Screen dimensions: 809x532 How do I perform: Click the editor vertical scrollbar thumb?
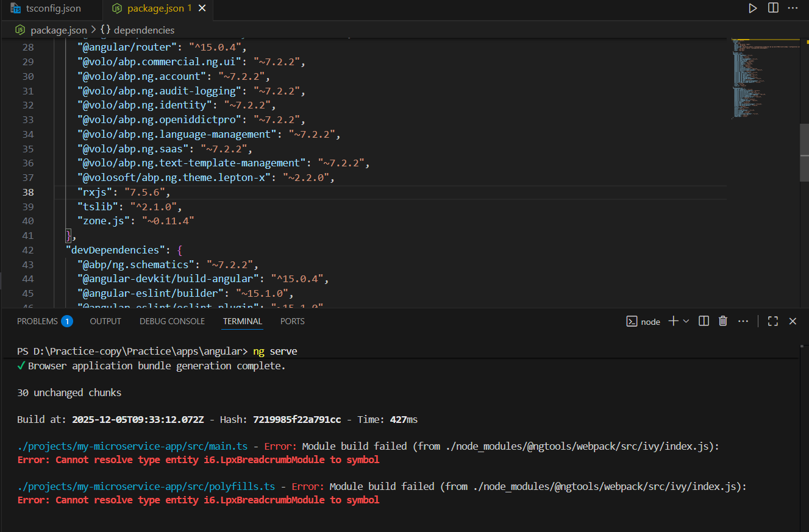(x=804, y=152)
